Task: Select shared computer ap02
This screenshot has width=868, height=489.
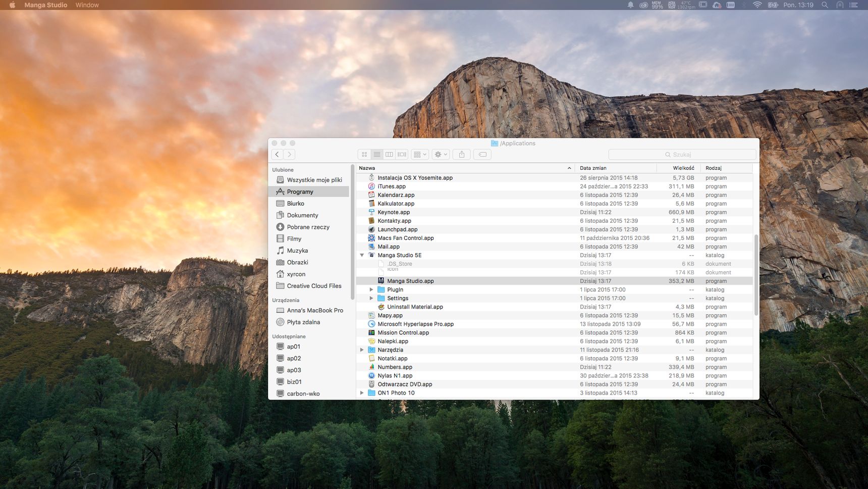Action: (309, 359)
